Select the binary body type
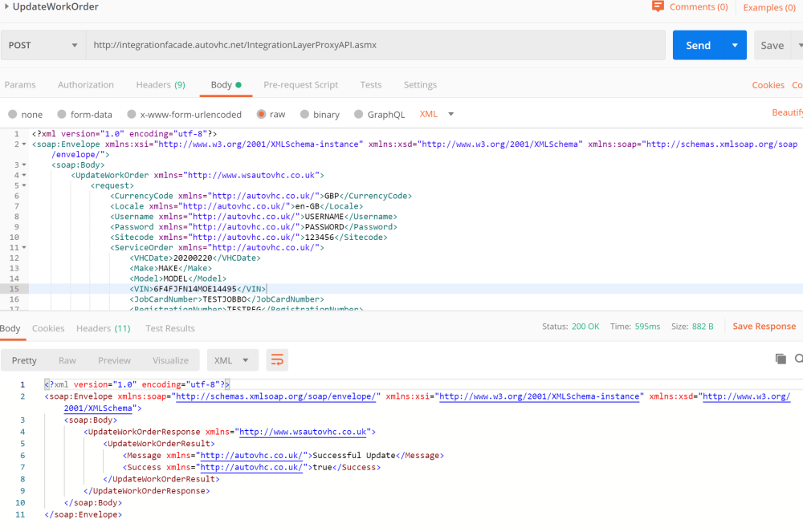803x532 pixels. pyautogui.click(x=304, y=114)
